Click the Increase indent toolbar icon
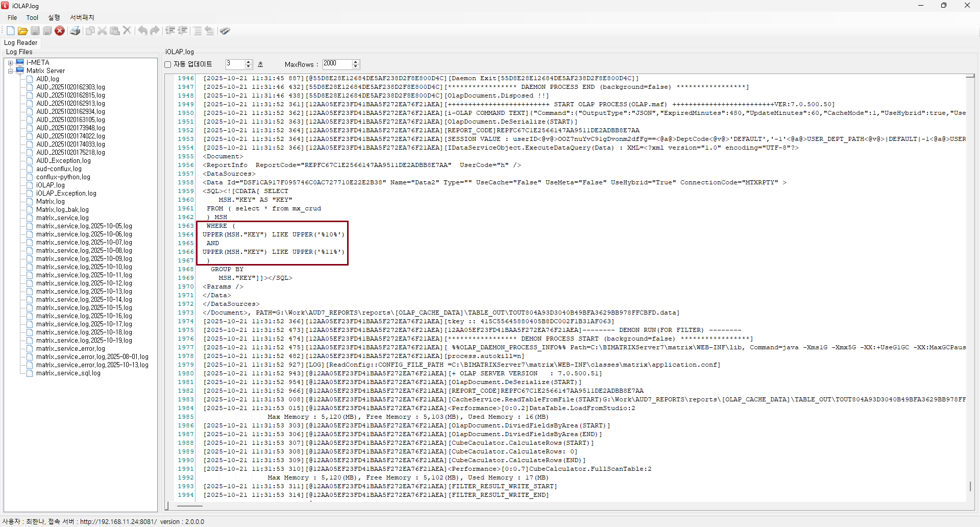This screenshot has width=980, height=527. (x=170, y=31)
